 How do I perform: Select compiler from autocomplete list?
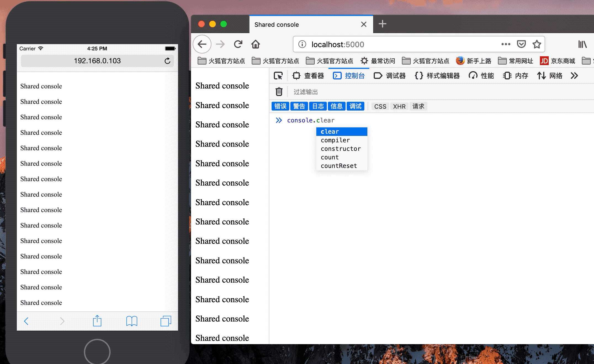pyautogui.click(x=335, y=140)
